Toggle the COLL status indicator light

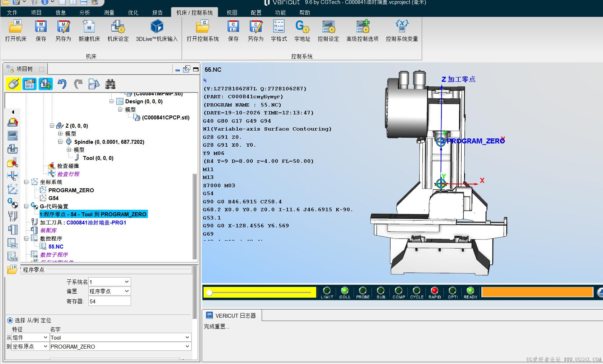click(x=345, y=290)
